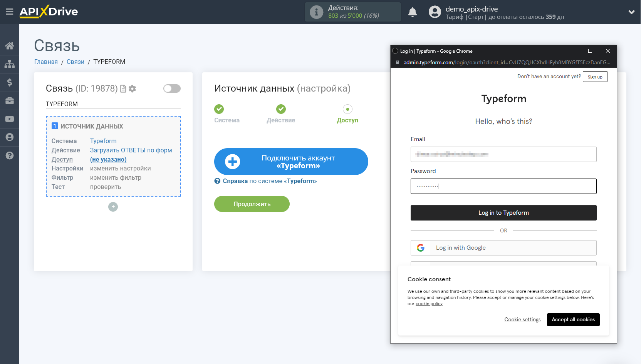Click Log in to Typeform button
Viewport: 641px width, 364px height.
coord(503,213)
